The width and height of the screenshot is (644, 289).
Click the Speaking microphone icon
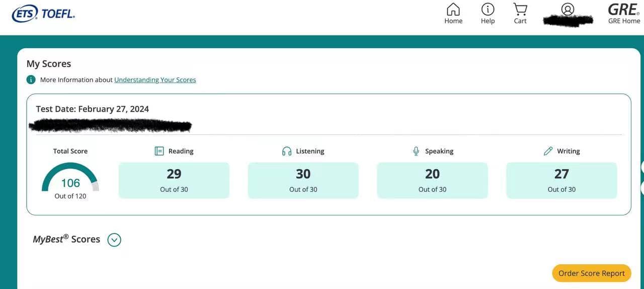click(x=416, y=151)
